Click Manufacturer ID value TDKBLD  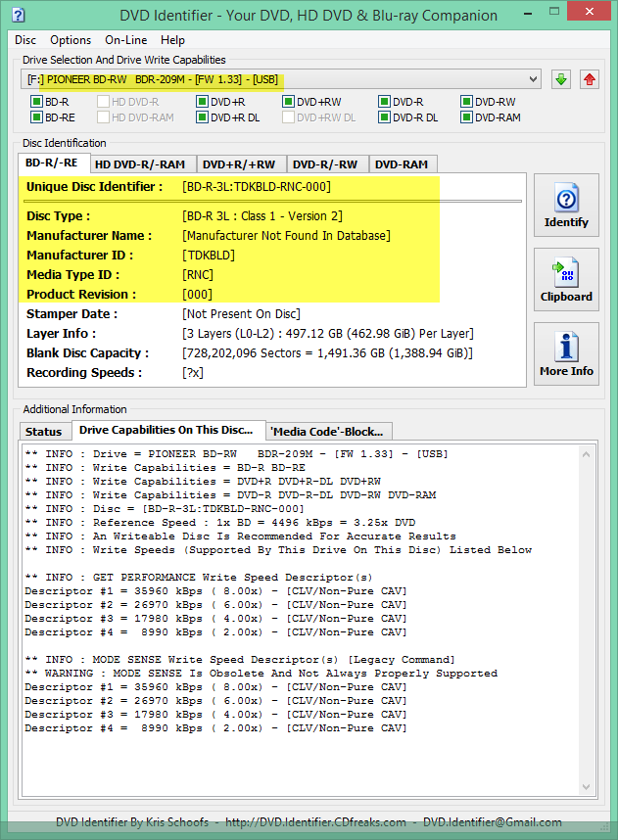(x=209, y=256)
